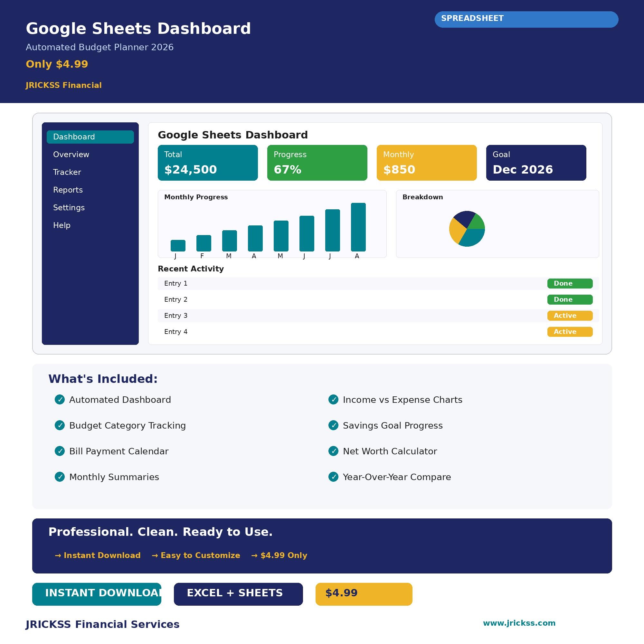Viewport: 644px width, 644px height.
Task: Select the Entry 3 row label
Action: click(176, 316)
